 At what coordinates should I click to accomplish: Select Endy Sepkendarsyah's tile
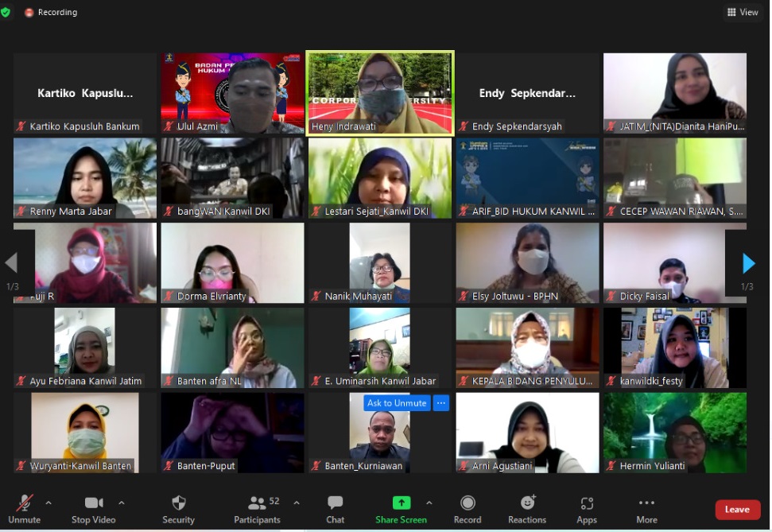point(527,93)
